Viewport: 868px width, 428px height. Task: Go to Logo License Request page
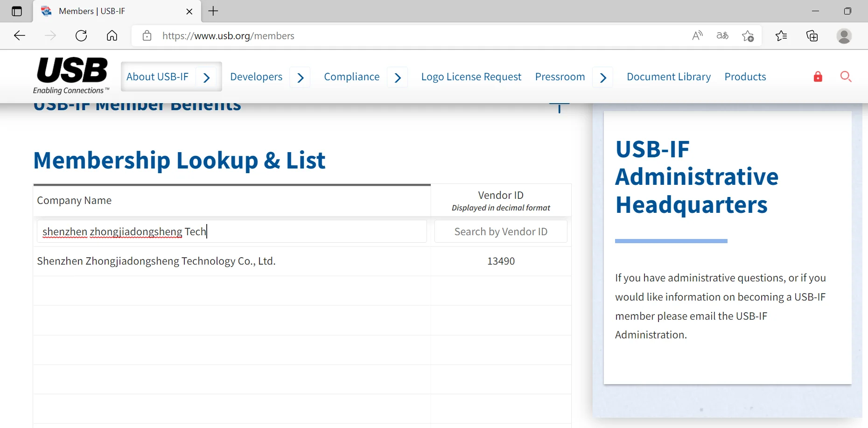click(471, 77)
